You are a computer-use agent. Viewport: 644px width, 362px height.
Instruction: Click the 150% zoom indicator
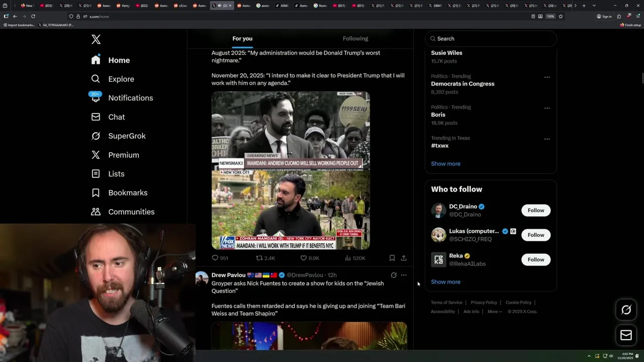click(x=550, y=16)
